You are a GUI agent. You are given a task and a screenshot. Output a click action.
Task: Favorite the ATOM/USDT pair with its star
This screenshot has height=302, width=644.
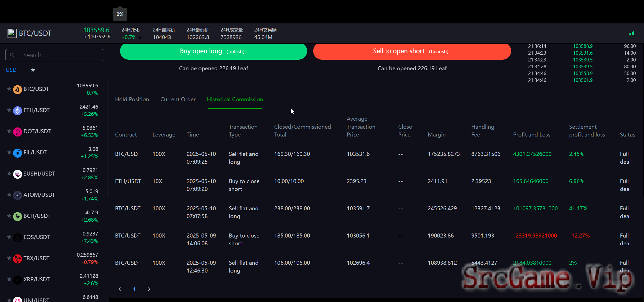(x=9, y=195)
